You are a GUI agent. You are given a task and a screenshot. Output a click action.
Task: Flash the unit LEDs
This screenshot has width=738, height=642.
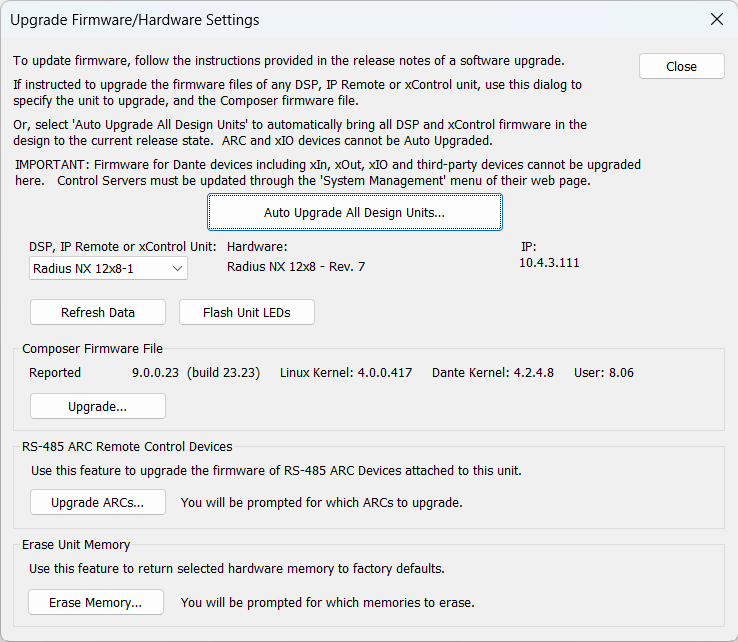(247, 313)
